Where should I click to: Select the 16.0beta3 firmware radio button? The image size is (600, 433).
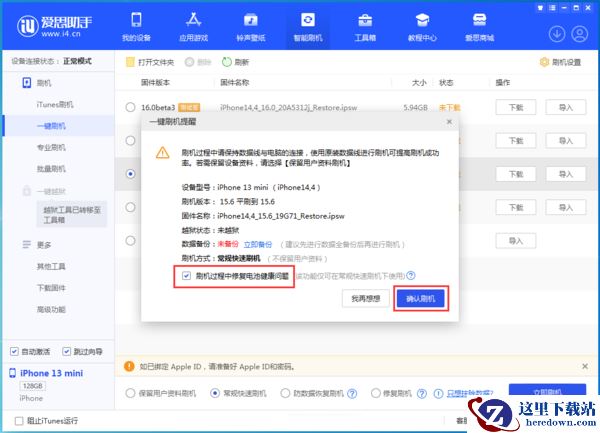(x=130, y=107)
